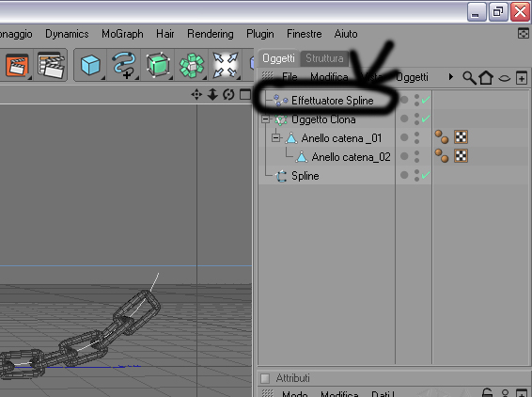The image size is (532, 397).
Task: Disable Oggetto Clona green checkmark
Action: pos(426,119)
